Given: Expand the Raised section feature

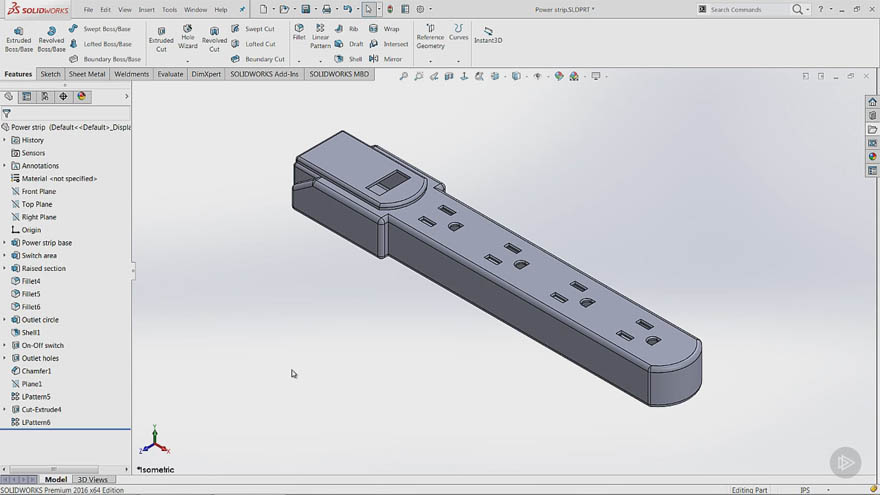Looking at the screenshot, I should click(4, 268).
